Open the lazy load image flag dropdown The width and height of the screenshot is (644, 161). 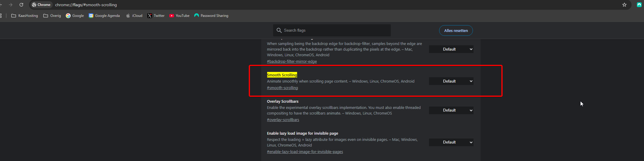tap(451, 142)
